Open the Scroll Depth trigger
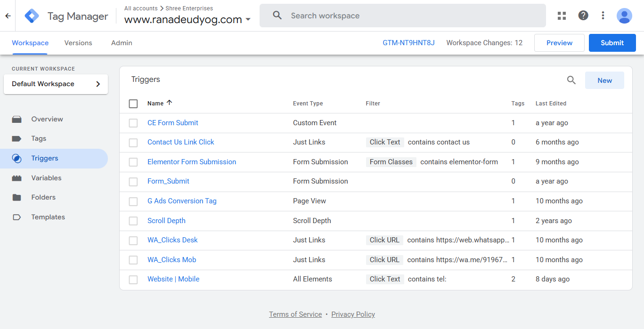Viewport: 644px width, 329px height. point(166,221)
